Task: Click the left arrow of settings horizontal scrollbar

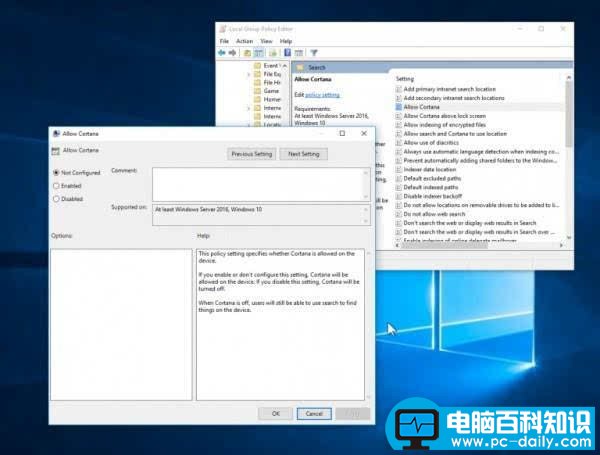Action: point(398,245)
